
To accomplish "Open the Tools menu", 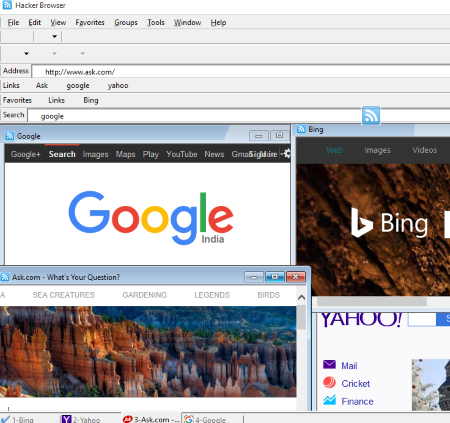I will pyautogui.click(x=156, y=22).
